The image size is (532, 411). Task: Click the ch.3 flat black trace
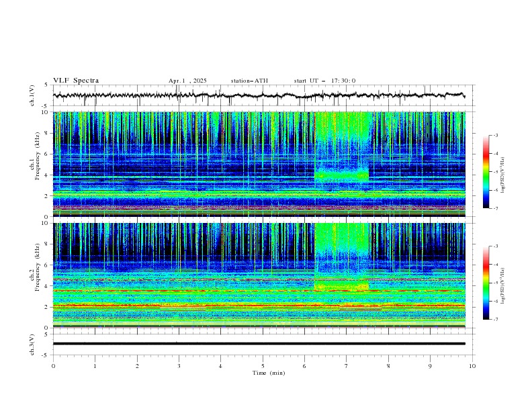coord(259,344)
